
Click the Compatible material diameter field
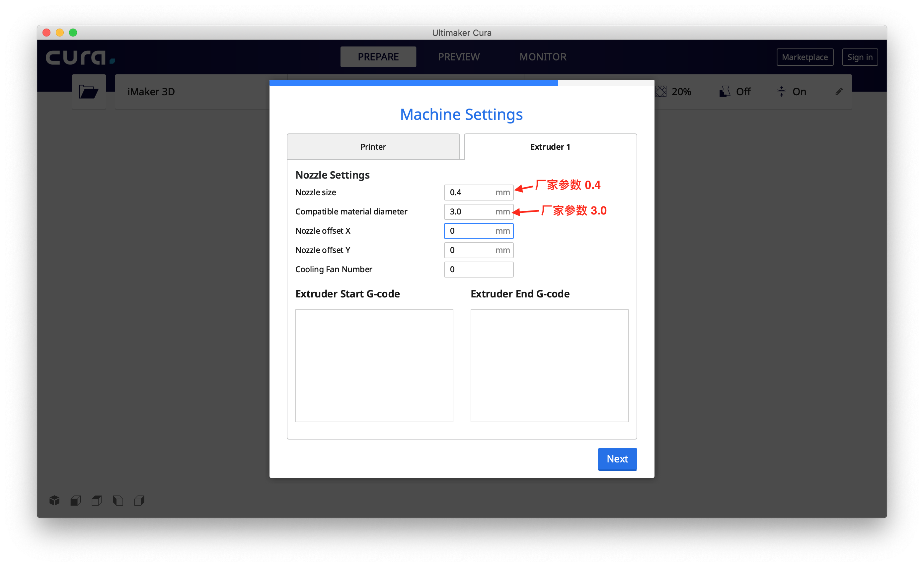[x=479, y=211]
